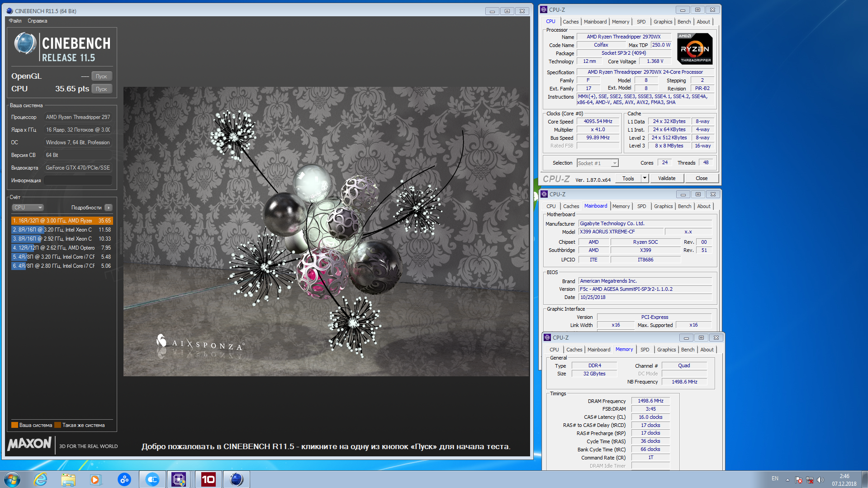Click the CAS# Latency value 16.0 clocks
This screenshot has width=868, height=488.
650,417
